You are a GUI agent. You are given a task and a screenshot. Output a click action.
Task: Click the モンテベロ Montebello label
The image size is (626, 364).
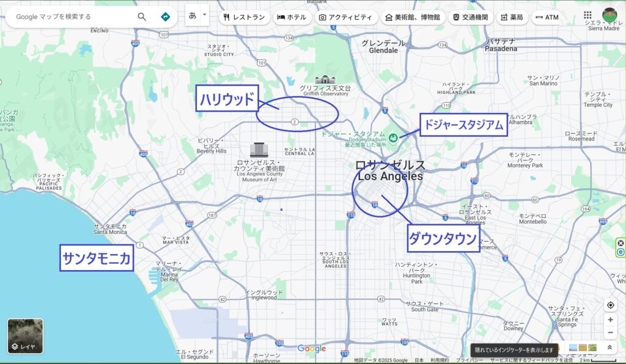tap(533, 219)
